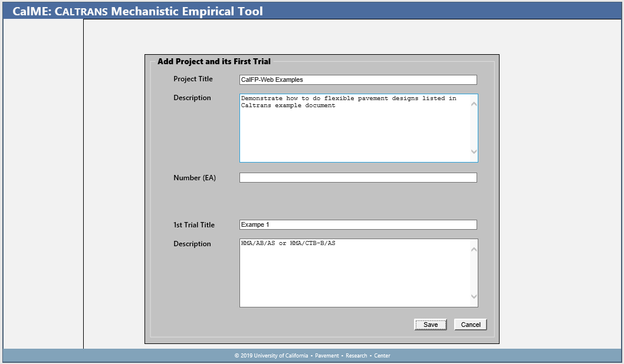Click the 1st Trial Title label
This screenshot has height=364, width=624.
click(194, 225)
